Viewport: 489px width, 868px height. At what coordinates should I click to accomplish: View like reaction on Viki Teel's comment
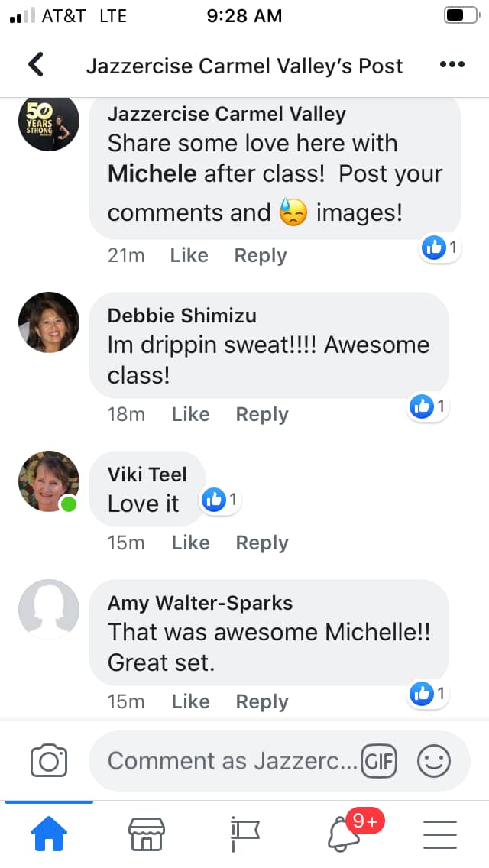[220, 500]
